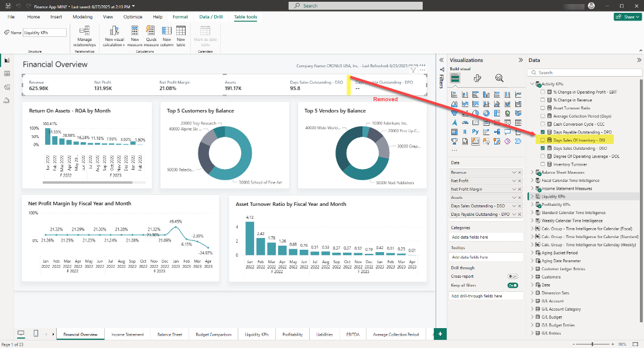The width and height of the screenshot is (644, 348).
Task: Check Days Sales Of Inventory - DSI
Action: (x=543, y=140)
